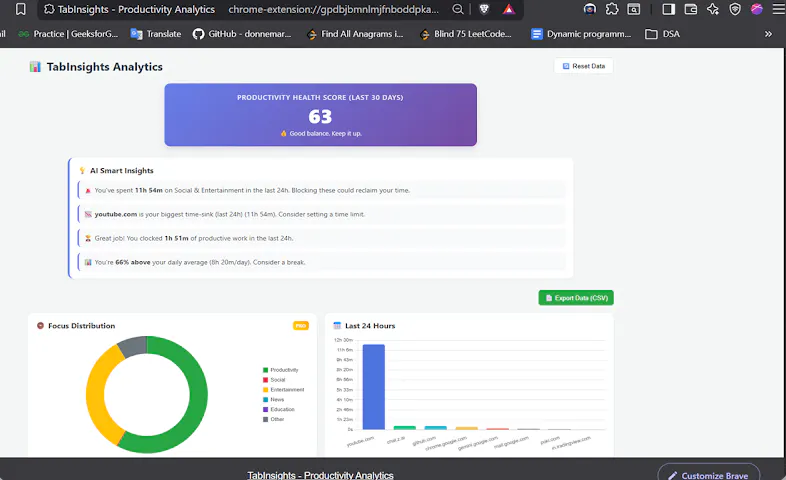The image size is (786, 480).
Task: Click the extension puzzle icon beside TabInsights title
Action: [49, 9]
